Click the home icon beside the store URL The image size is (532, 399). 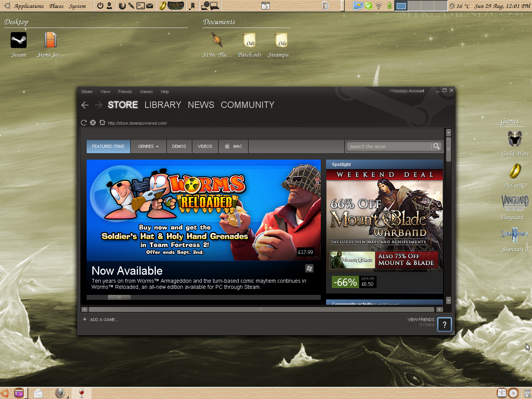102,122
